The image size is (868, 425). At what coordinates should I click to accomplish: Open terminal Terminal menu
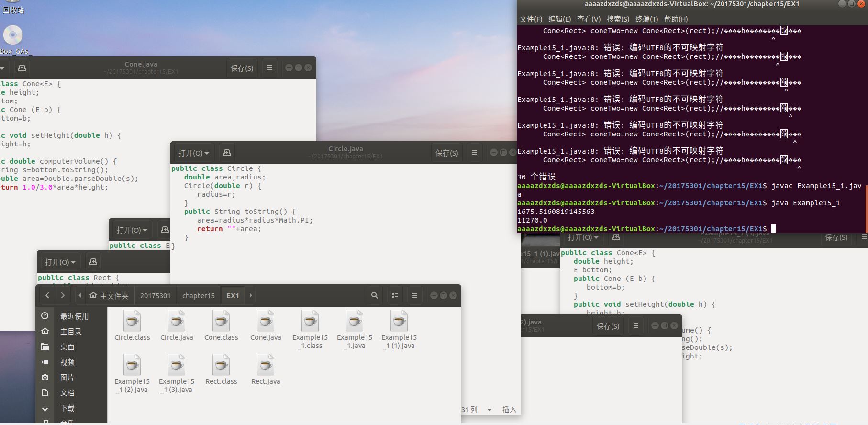click(x=646, y=19)
